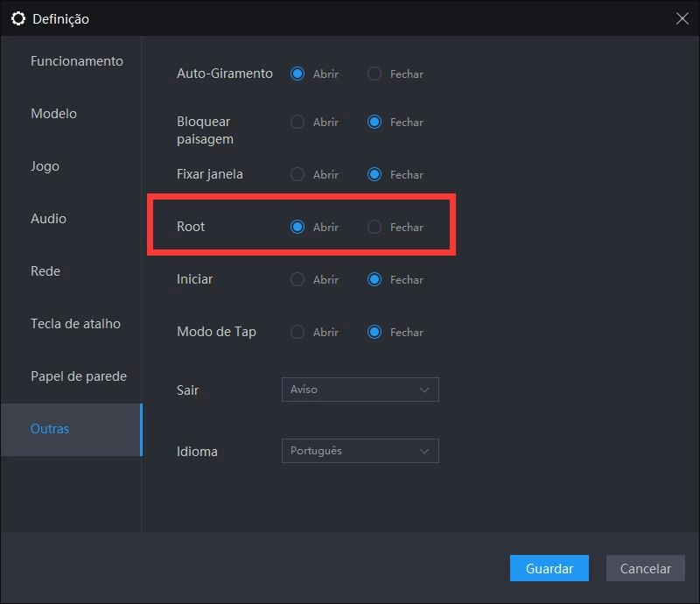The width and height of the screenshot is (700, 604).
Task: Click the gear icon beside Definição
Action: 19,18
